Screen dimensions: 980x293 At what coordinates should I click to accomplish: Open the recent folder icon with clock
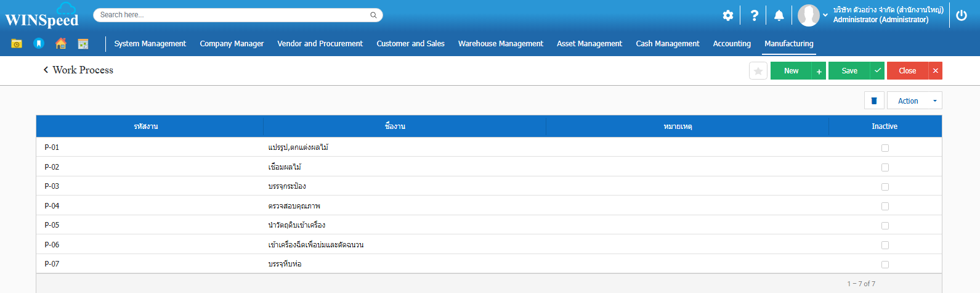point(17,44)
